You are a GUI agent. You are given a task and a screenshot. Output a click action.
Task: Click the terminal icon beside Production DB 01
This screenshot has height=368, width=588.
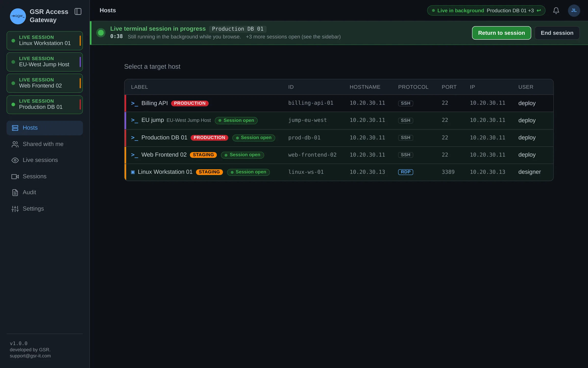point(135,138)
